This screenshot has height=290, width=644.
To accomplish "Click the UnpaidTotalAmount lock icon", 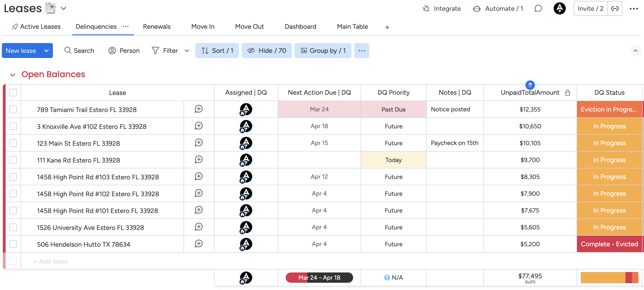I will pyautogui.click(x=567, y=93).
